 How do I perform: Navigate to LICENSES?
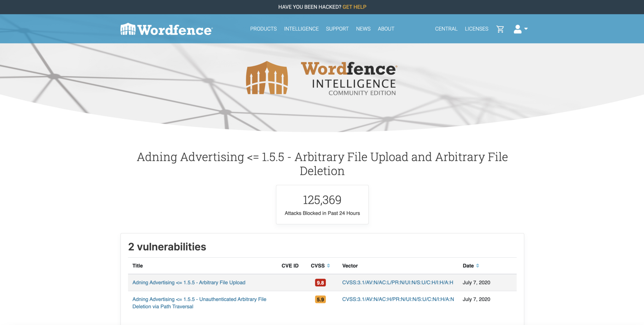[x=476, y=29]
